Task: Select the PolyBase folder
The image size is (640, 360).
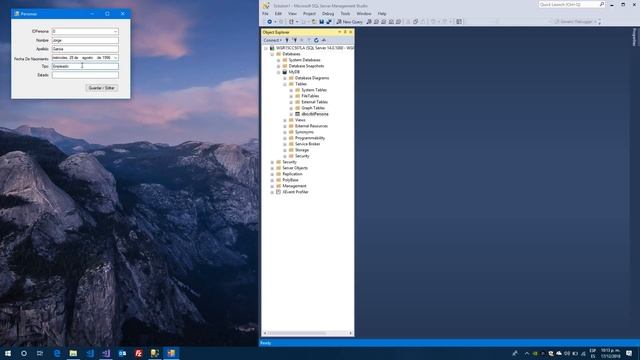Action: [x=290, y=180]
